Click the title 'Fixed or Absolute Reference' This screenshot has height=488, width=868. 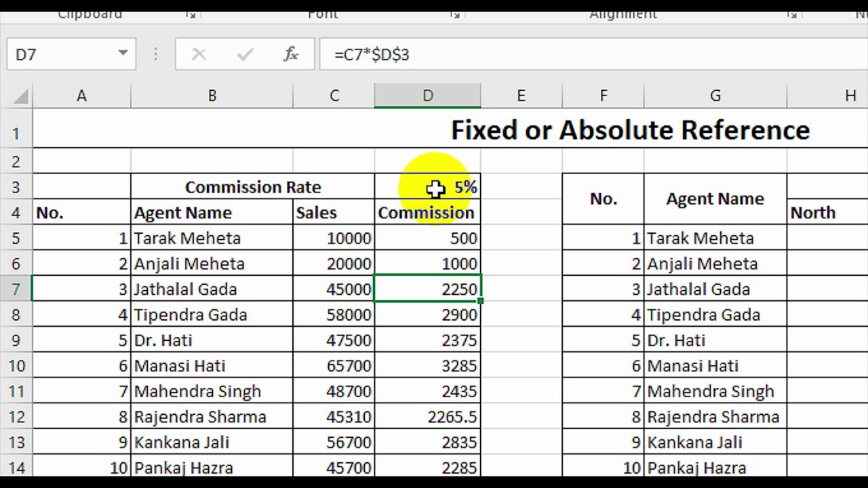point(630,129)
